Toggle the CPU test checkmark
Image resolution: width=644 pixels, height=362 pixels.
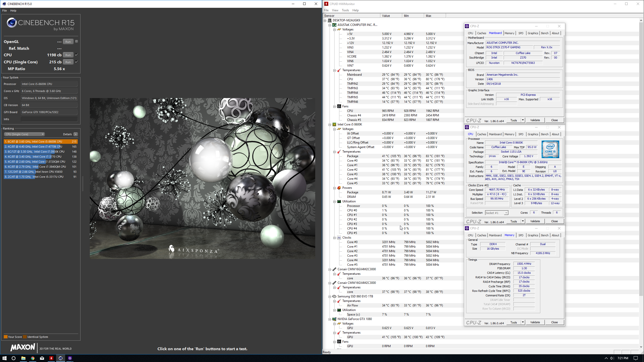pos(76,55)
